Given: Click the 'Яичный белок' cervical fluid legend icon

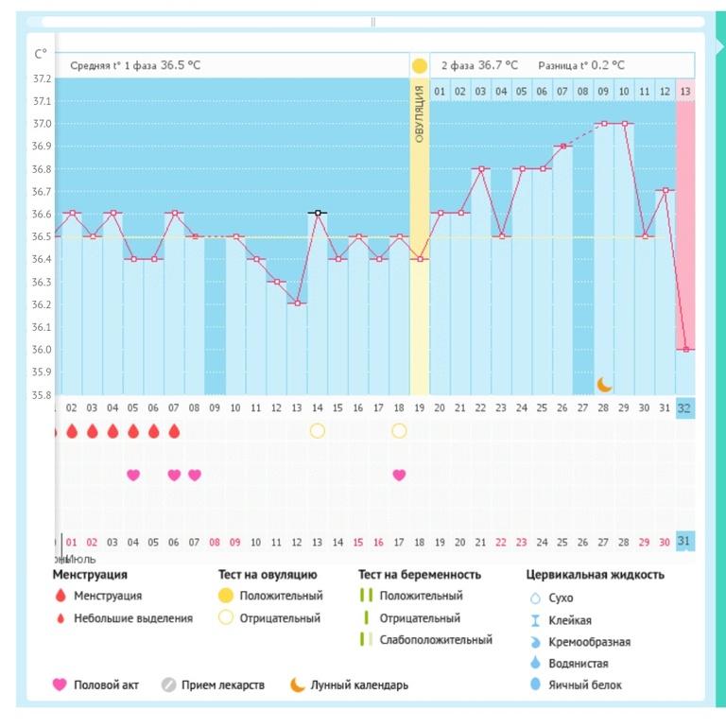Looking at the screenshot, I should point(535,685).
